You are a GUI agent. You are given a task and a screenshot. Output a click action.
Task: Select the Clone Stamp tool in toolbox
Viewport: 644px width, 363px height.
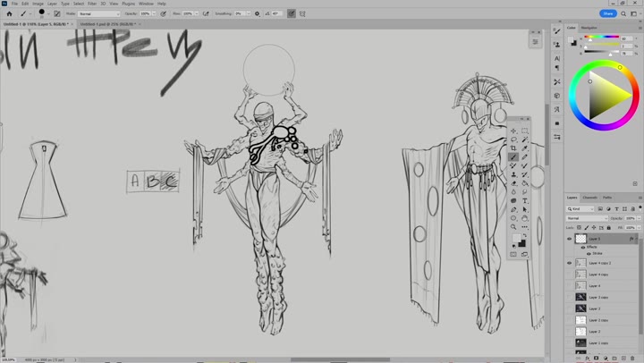[513, 174]
